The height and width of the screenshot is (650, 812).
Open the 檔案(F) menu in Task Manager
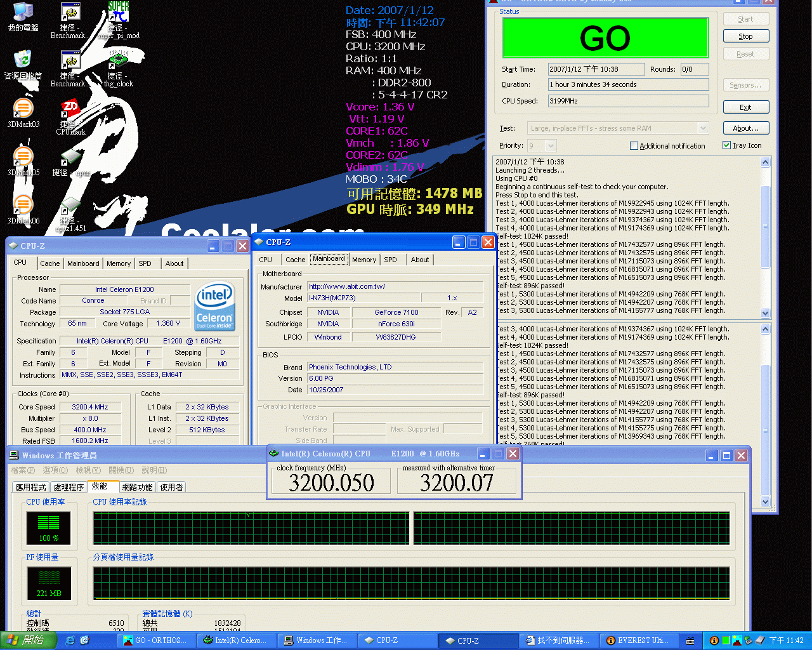coord(23,470)
